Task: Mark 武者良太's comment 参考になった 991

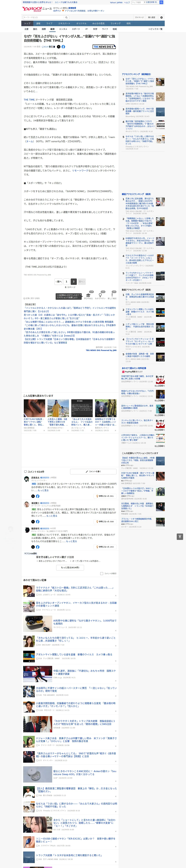Action: tap(105, 496)
